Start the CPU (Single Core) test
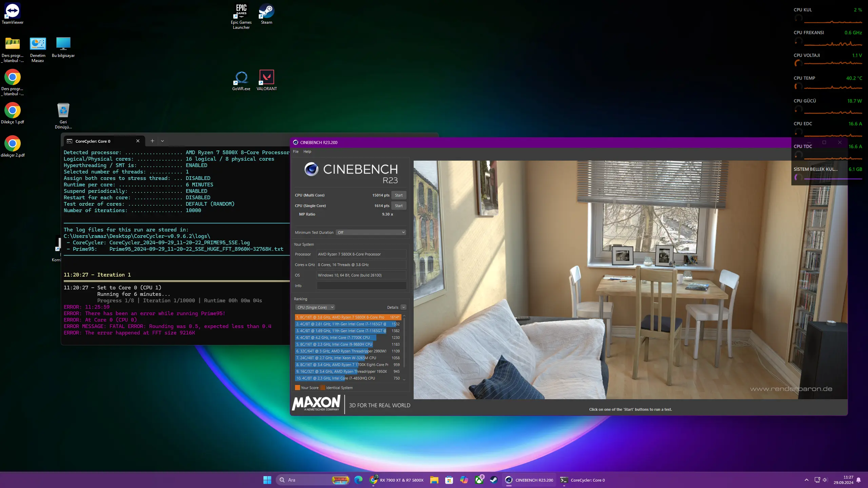 [x=399, y=206]
